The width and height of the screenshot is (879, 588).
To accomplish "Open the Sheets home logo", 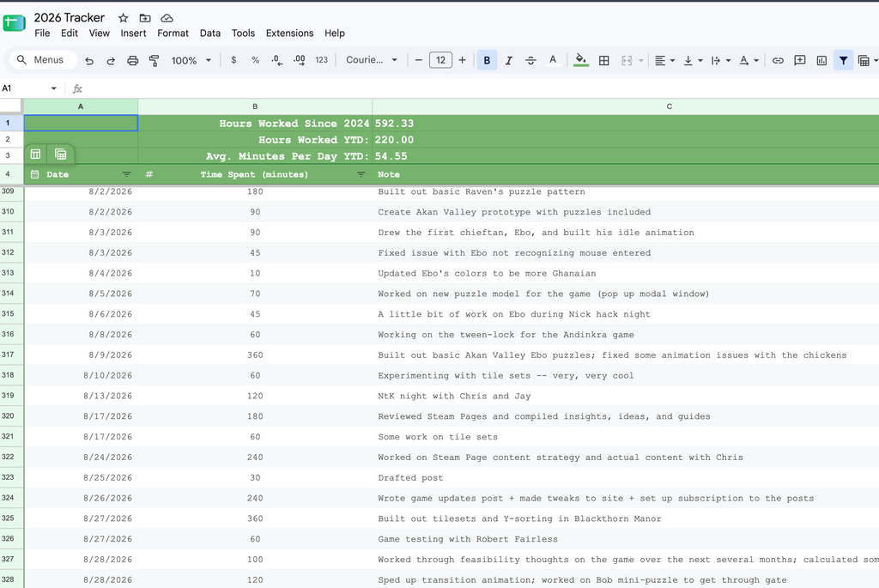I will click(14, 23).
